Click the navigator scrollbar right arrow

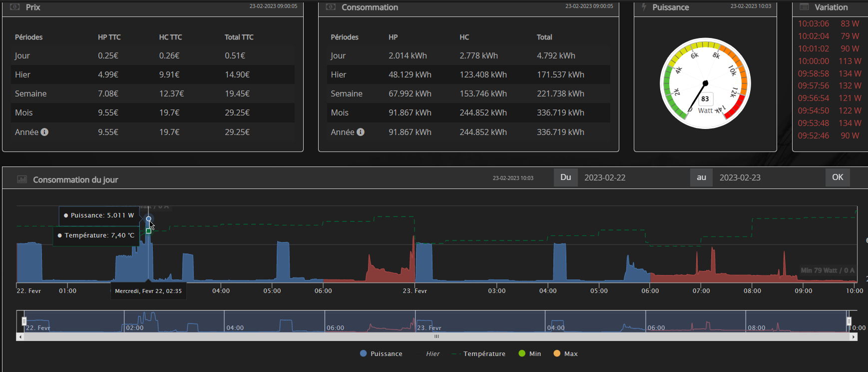854,336
